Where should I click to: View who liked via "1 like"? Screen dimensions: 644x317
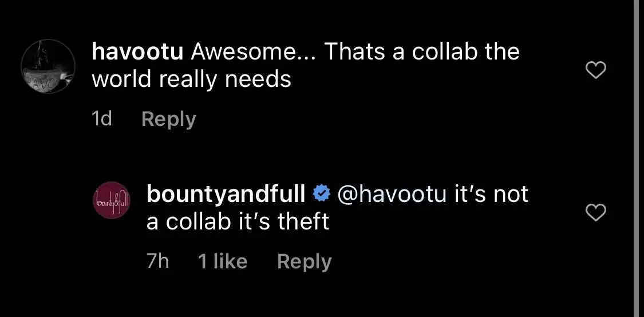(x=222, y=261)
